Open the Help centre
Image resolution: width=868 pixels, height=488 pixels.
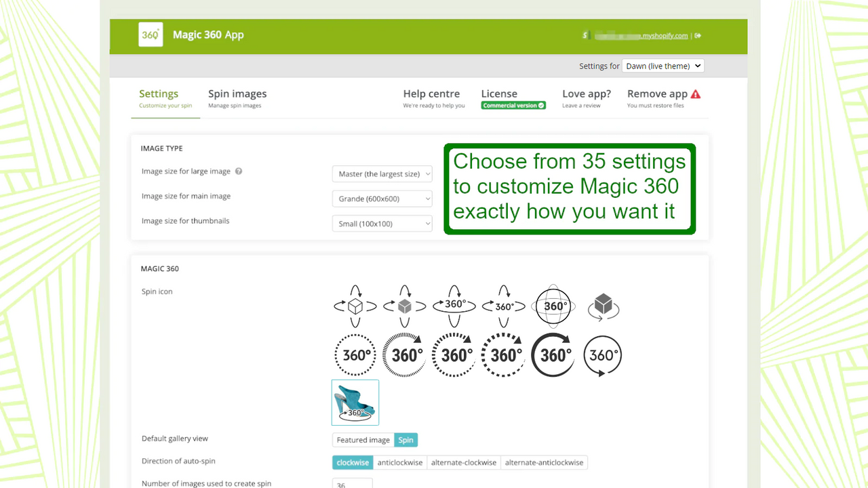point(432,94)
